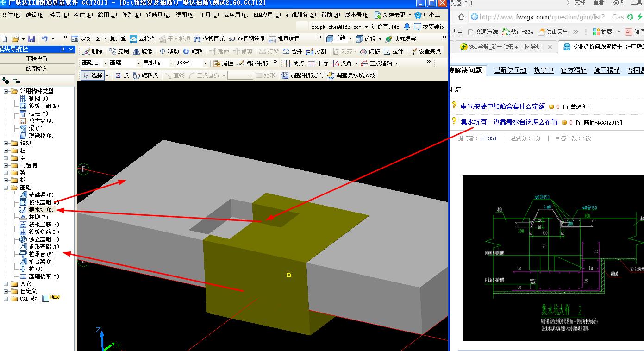Open question link 集水坑有一边靠着承台该怎么布置
The height and width of the screenshot is (351, 644).
(509, 122)
